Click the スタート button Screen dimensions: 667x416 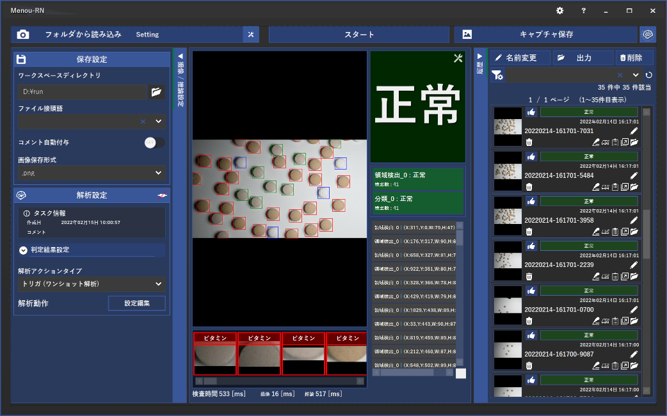359,34
